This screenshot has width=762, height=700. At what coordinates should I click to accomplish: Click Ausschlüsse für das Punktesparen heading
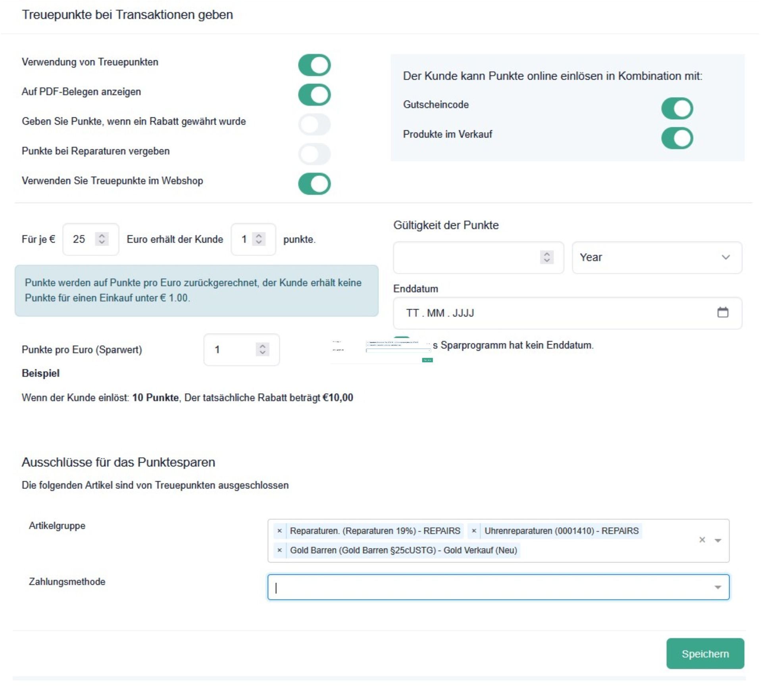[118, 462]
